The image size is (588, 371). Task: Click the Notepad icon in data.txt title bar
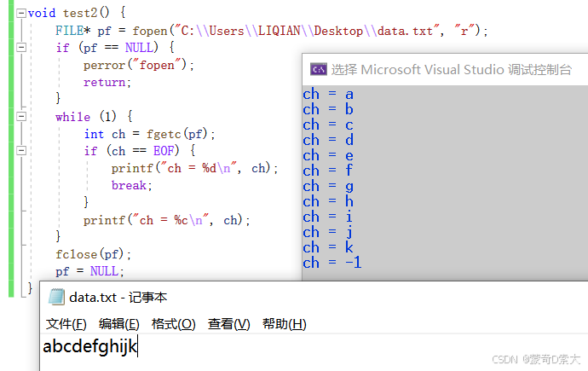click(x=56, y=297)
